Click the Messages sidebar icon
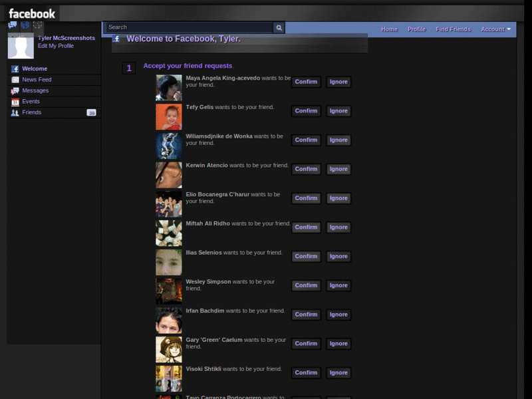The image size is (532, 399). pos(15,90)
